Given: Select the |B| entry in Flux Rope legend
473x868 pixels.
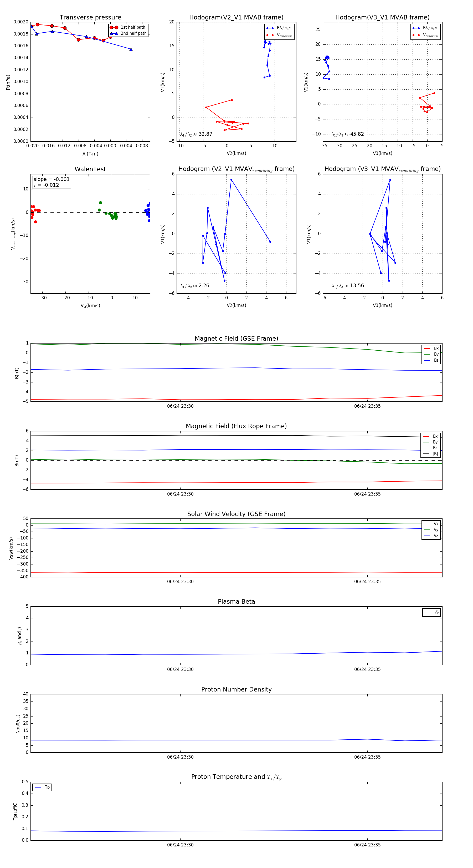Looking at the screenshot, I should [x=431, y=454].
